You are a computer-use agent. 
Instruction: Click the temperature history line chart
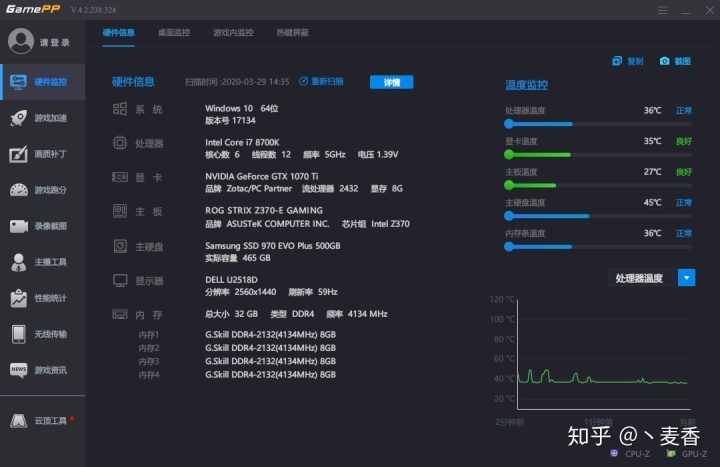click(x=604, y=354)
